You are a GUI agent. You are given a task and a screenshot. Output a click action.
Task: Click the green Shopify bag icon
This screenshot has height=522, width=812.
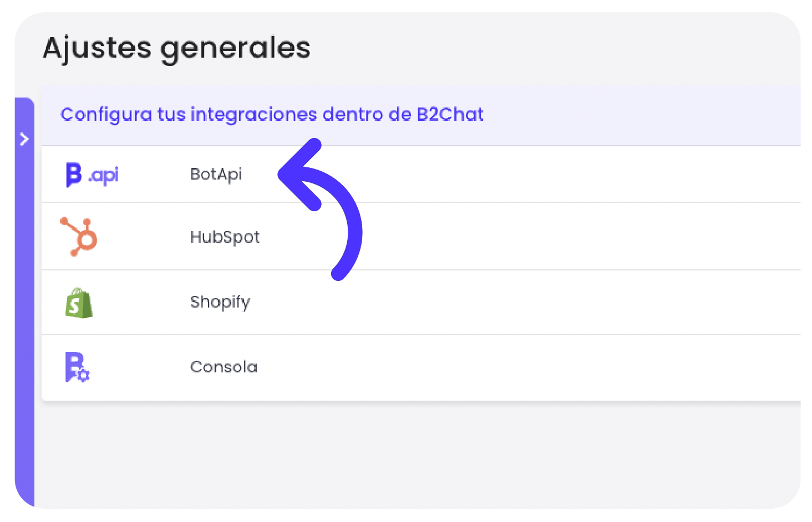click(79, 303)
